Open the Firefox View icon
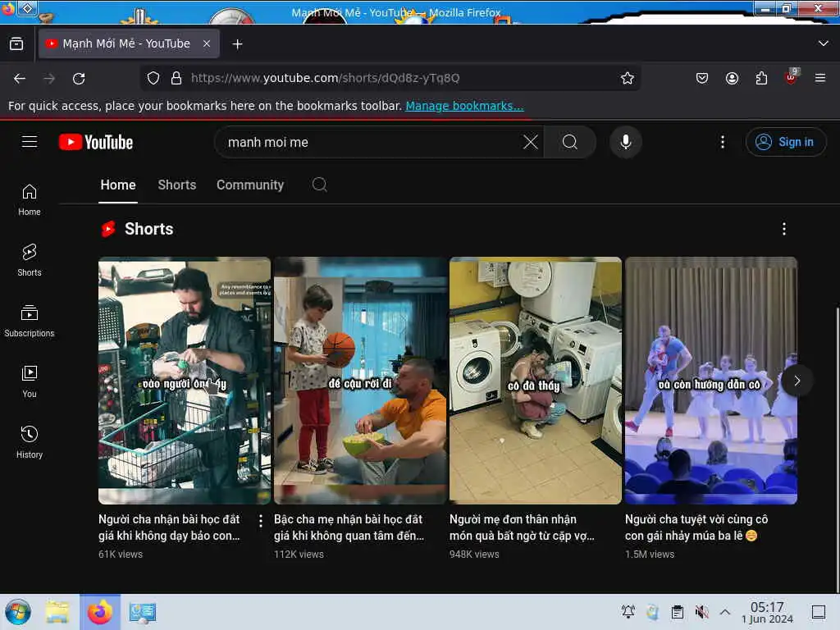 tap(16, 44)
